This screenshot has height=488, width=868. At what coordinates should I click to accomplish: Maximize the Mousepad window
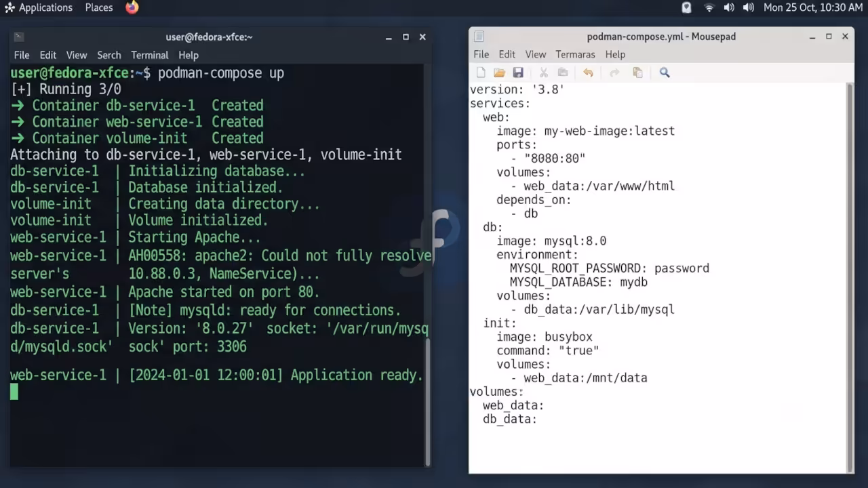click(x=829, y=37)
